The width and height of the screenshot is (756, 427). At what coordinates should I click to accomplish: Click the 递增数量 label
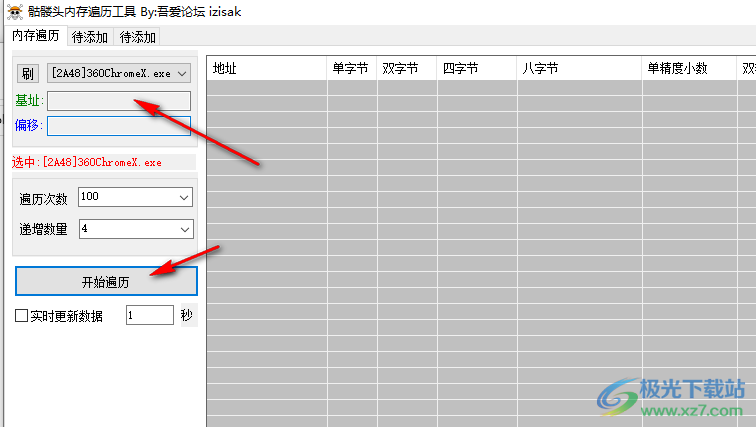[x=43, y=229]
